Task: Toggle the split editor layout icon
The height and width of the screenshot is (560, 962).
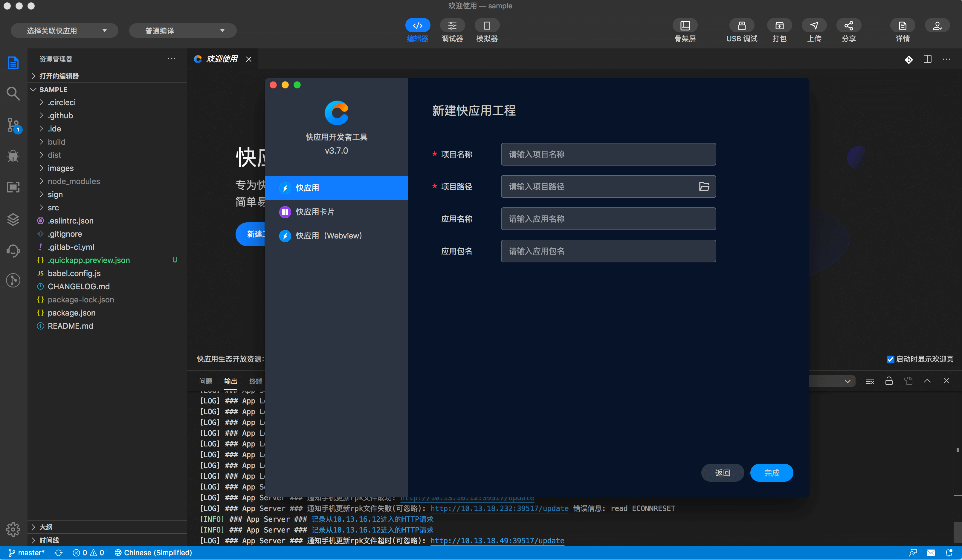Action: 927,59
